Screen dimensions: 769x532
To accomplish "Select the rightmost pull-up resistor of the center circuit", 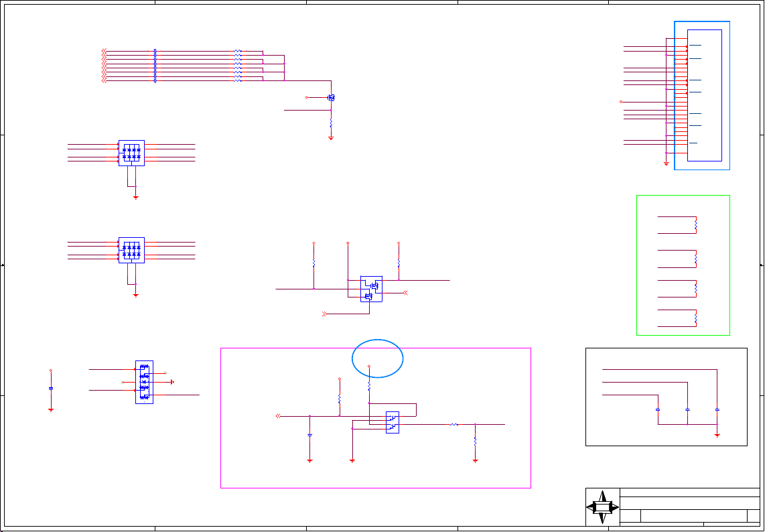I will point(399,263).
